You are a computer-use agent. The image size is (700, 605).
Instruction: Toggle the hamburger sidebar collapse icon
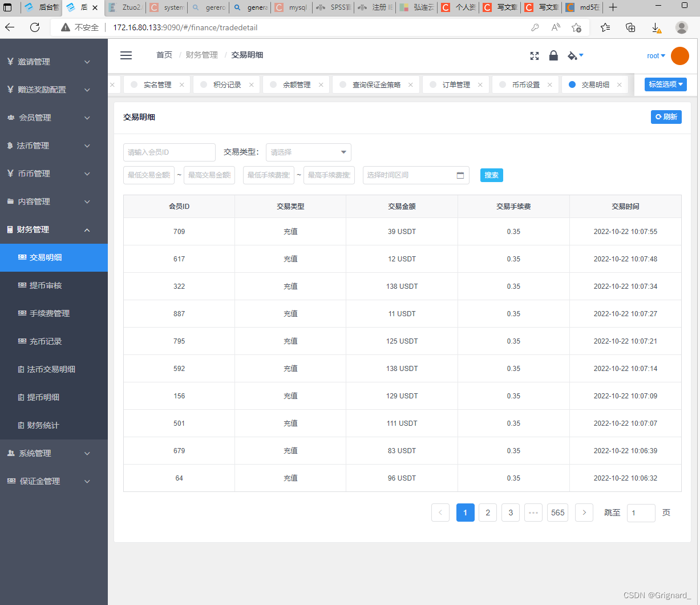point(126,55)
